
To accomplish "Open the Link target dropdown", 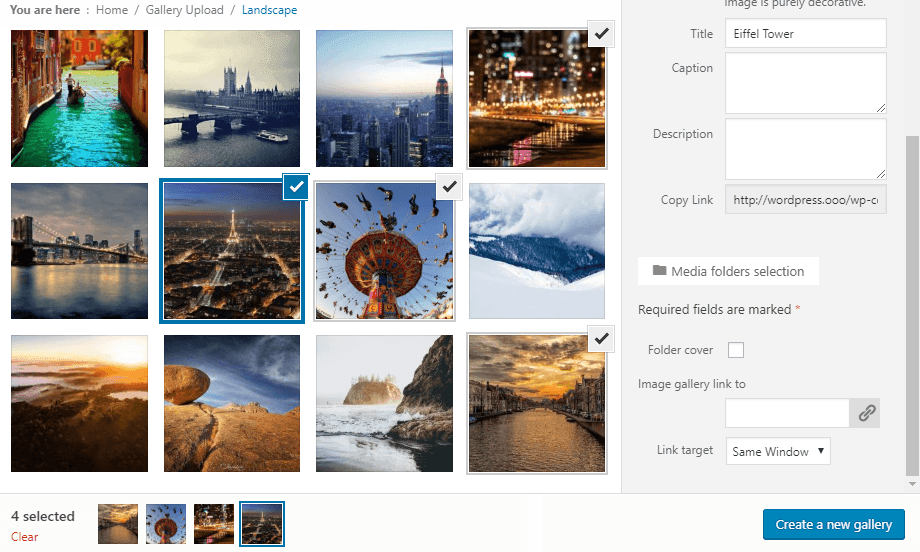I will coord(778,451).
